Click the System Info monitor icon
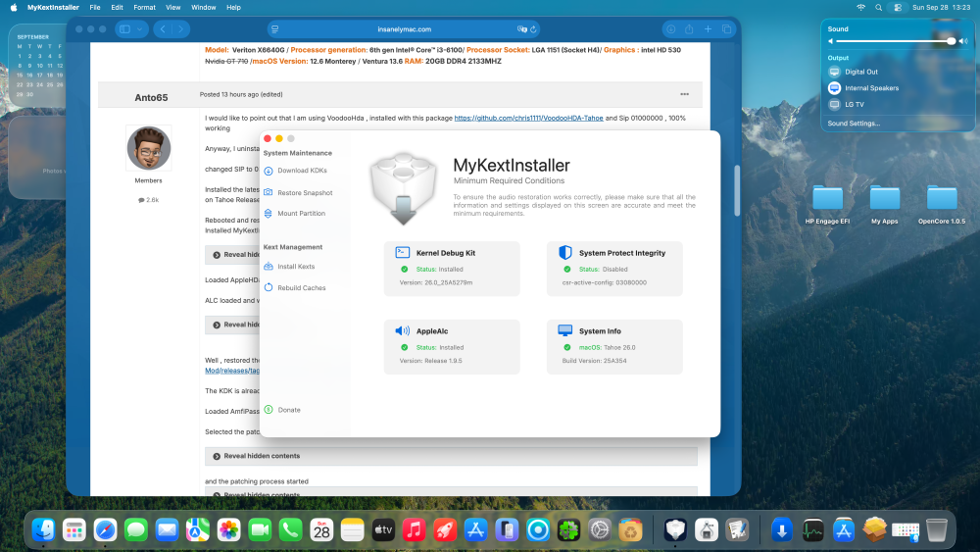This screenshot has width=980, height=552. 565,330
